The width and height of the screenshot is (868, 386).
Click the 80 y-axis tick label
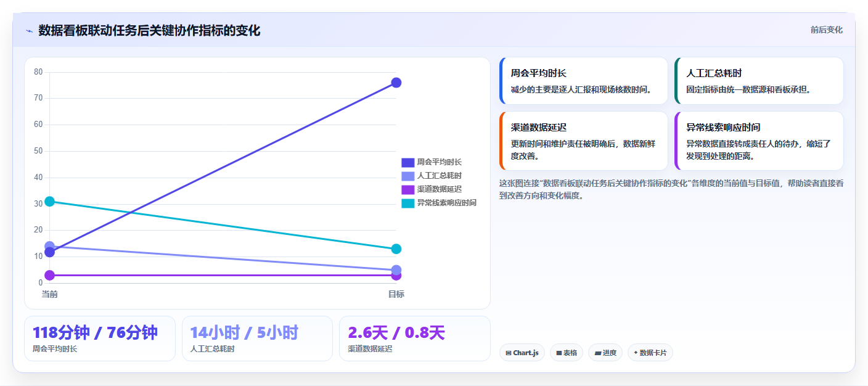coord(38,72)
